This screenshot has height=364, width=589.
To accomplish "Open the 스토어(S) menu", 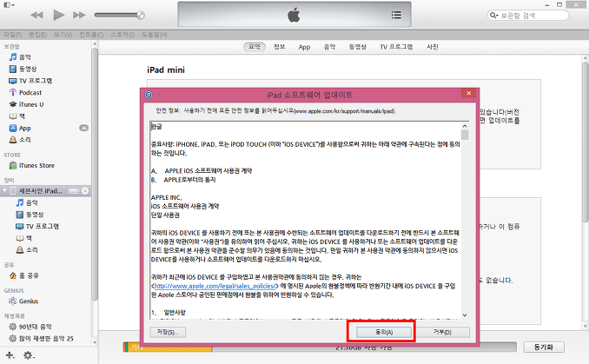I will (x=122, y=35).
